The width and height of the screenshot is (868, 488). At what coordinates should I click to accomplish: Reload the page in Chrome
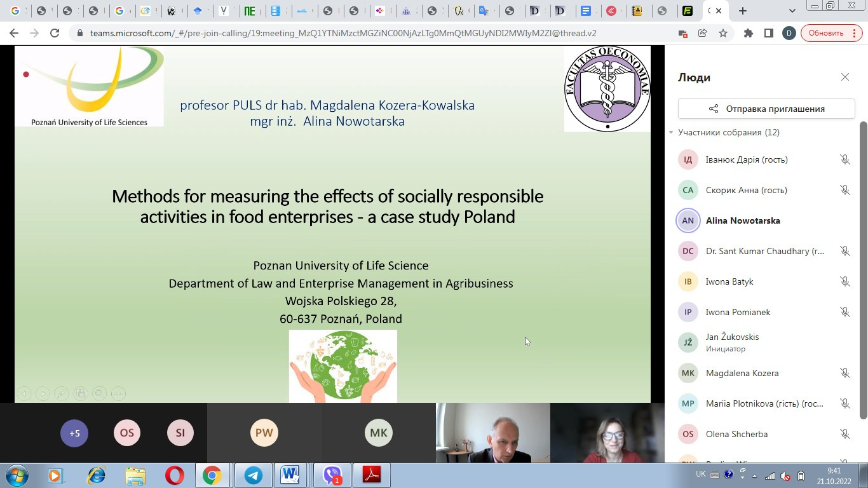pyautogui.click(x=55, y=33)
